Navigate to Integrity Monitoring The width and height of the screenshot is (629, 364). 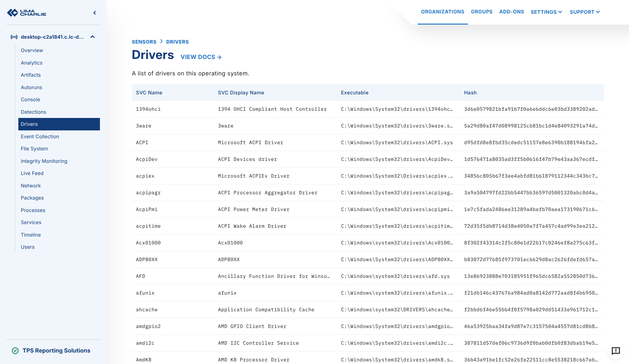coord(44,161)
